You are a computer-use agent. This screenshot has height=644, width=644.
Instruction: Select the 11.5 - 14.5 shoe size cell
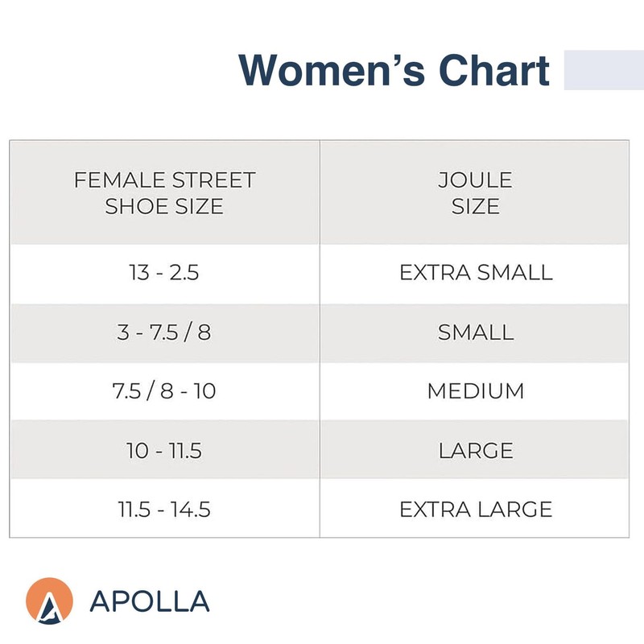(x=163, y=509)
